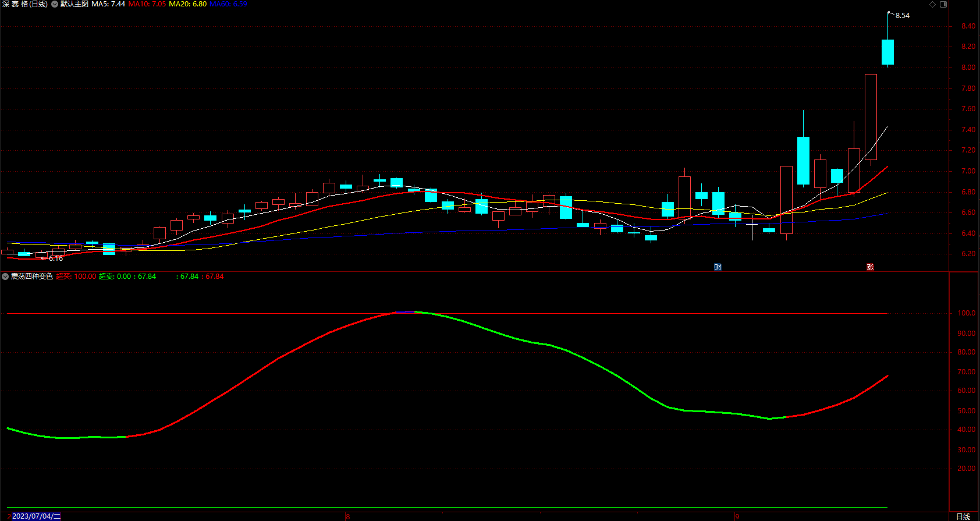
Task: Select the MA20: 6.80 indicator text
Action: (188, 4)
